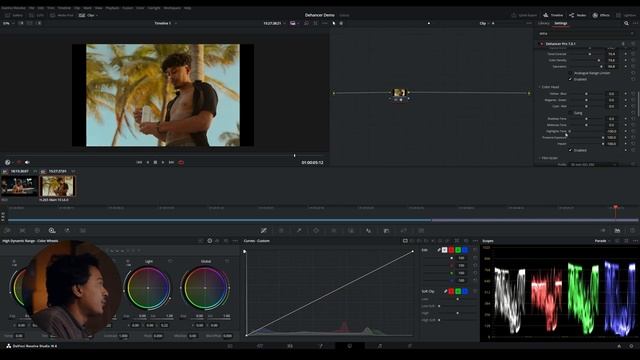
Task: Select the Scopes panel icon
Action: (x=618, y=231)
